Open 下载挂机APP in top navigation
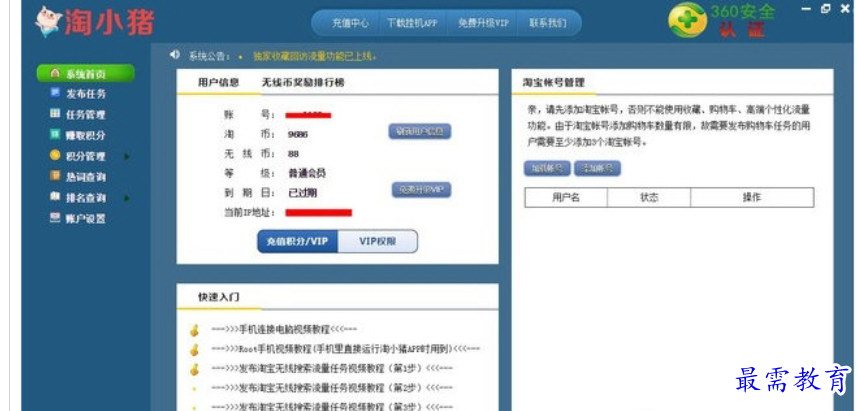 (412, 24)
